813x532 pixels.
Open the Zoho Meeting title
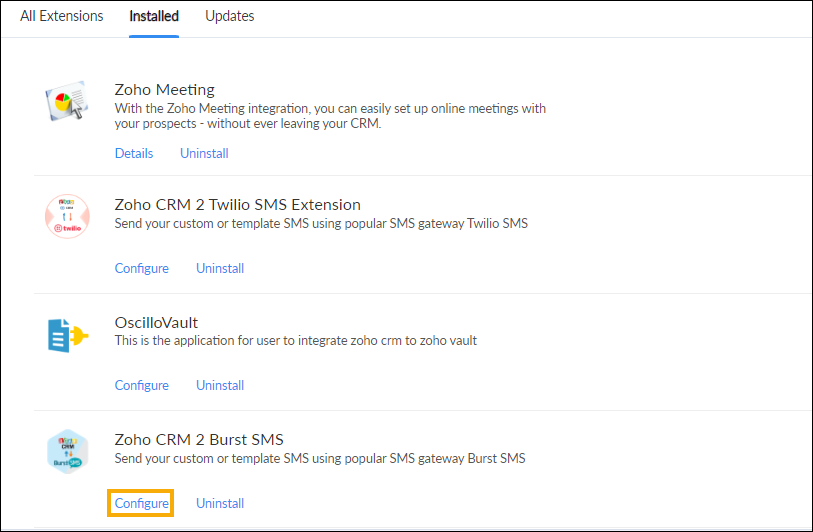(x=164, y=90)
